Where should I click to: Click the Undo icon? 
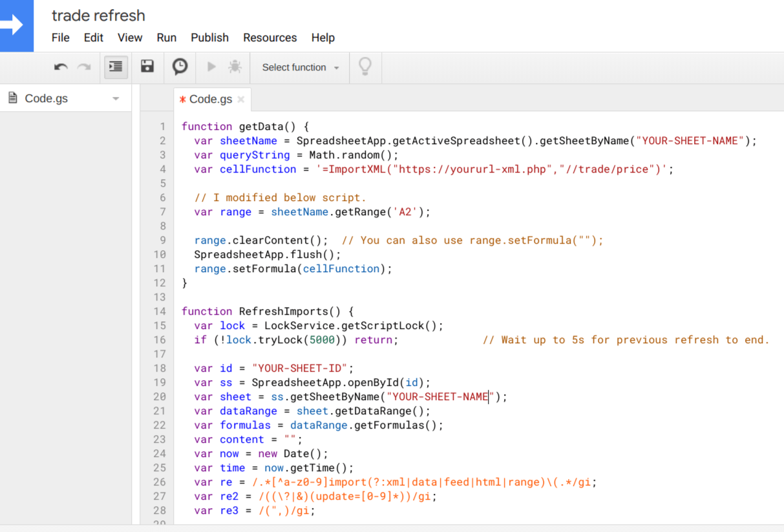[61, 67]
